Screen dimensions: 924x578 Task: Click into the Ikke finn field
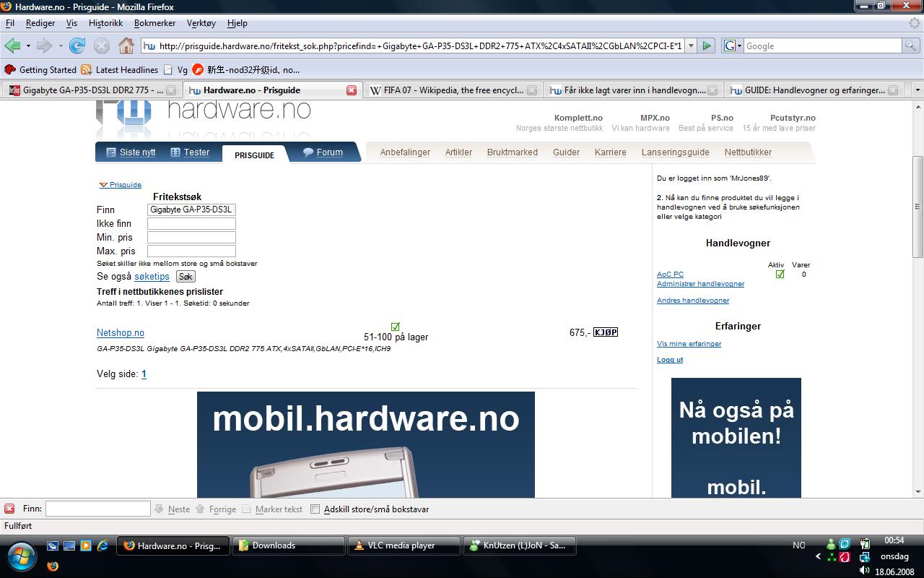tap(191, 223)
